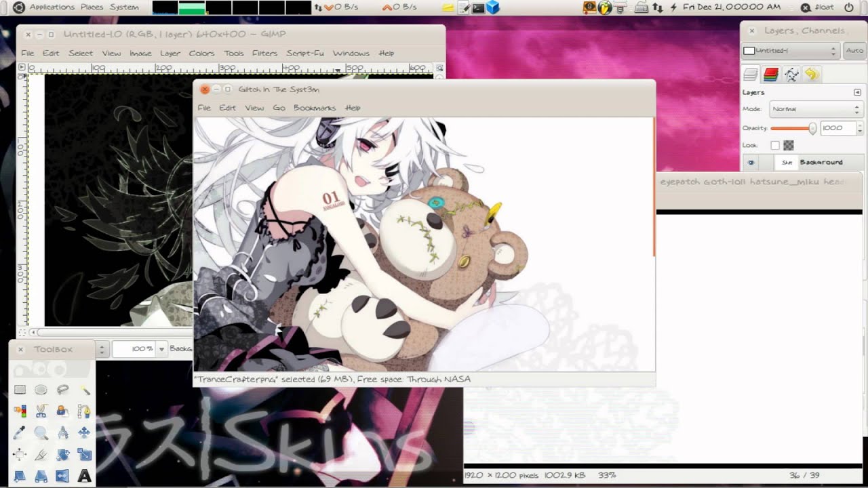Image resolution: width=868 pixels, height=488 pixels.
Task: Open the file manager folder launcher in top panel
Action: (448, 7)
